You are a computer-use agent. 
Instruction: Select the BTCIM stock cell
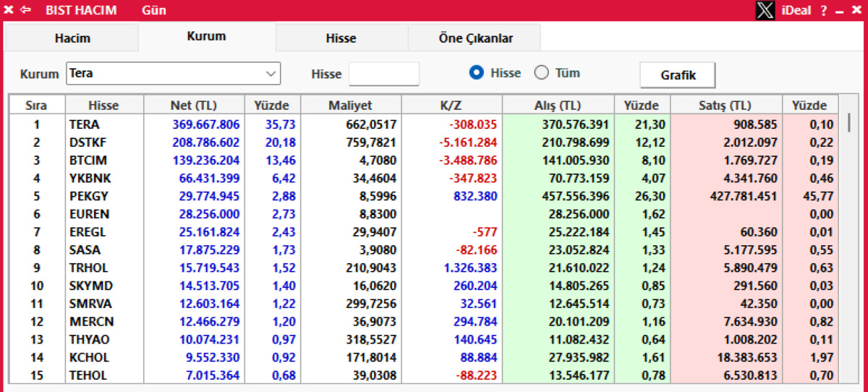coord(103,161)
